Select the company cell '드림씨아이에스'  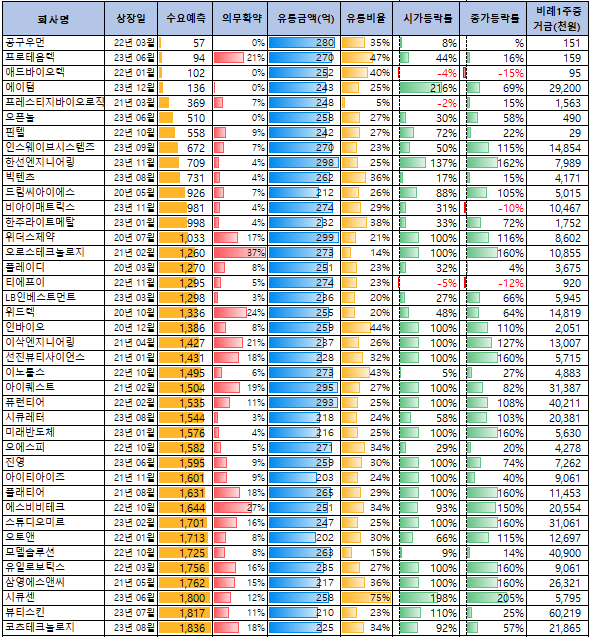53,193
